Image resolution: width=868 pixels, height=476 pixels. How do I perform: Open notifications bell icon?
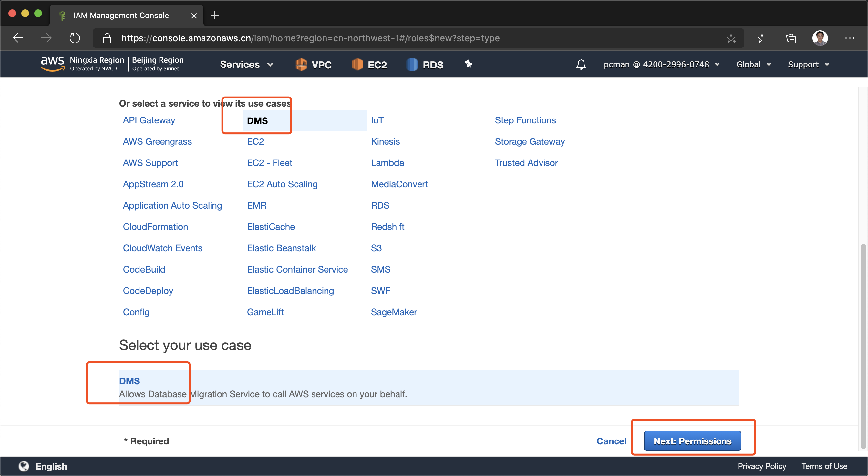(x=581, y=64)
